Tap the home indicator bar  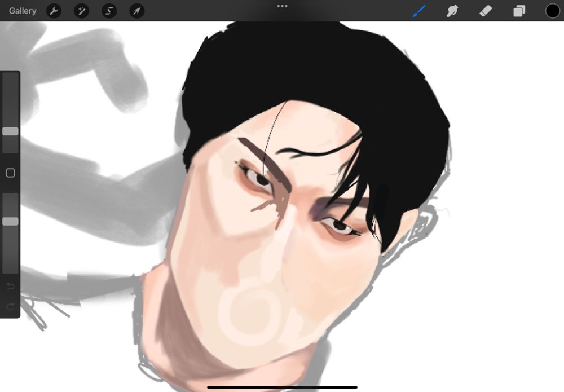[283, 387]
